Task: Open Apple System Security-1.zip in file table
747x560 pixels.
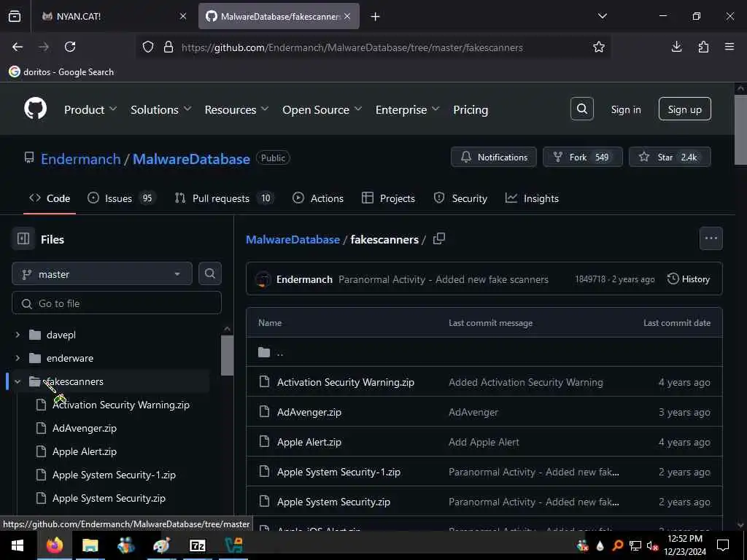Action: [338, 472]
